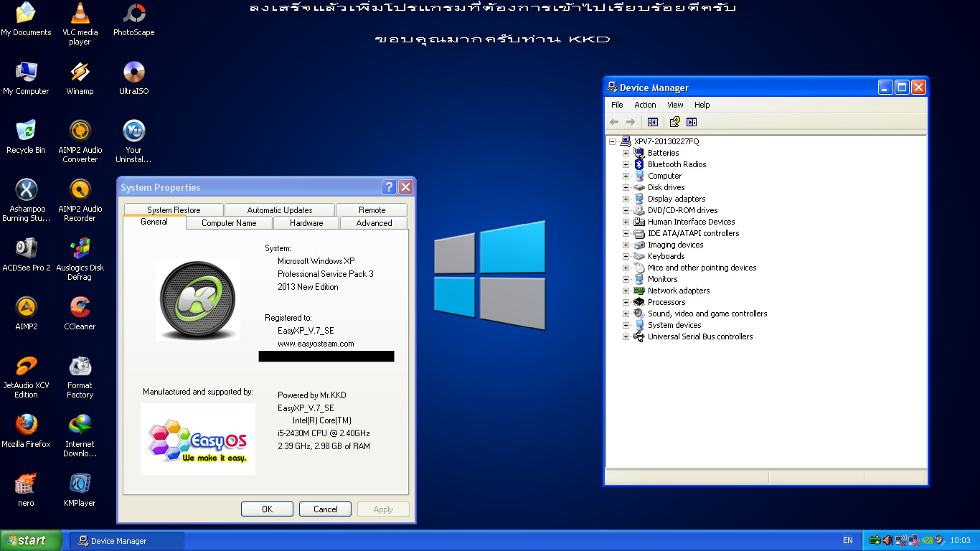Click the Internet Download Manager icon
Image resolution: width=980 pixels, height=551 pixels.
click(x=80, y=435)
